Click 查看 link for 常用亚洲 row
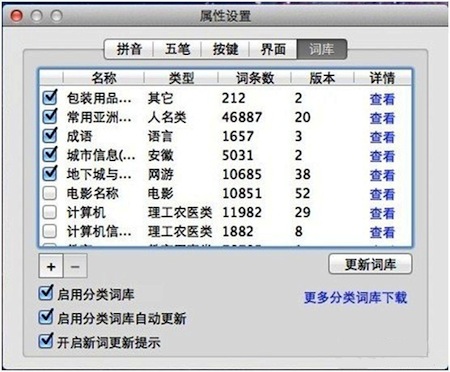Image resolution: width=450 pixels, height=372 pixels. click(x=382, y=118)
